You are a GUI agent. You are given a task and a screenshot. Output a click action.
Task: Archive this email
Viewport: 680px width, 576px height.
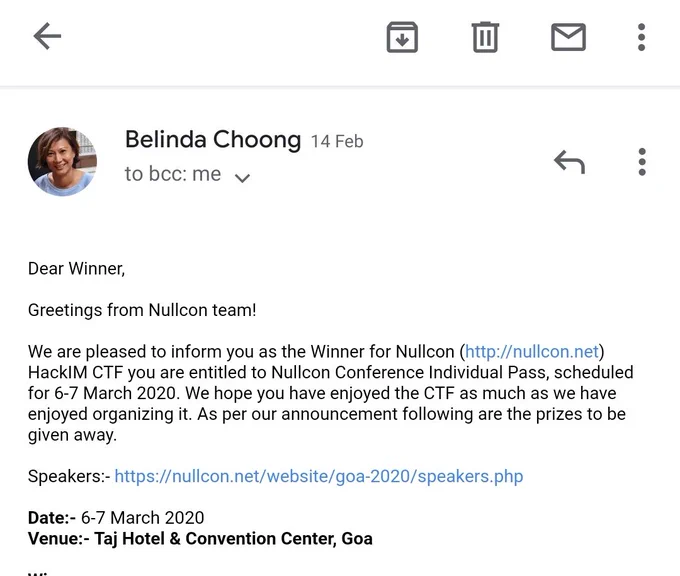pos(402,37)
